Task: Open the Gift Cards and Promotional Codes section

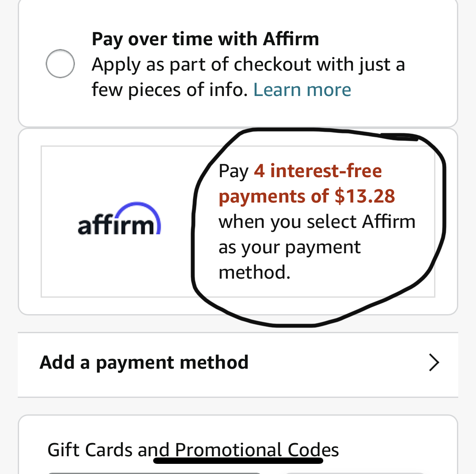Action: coord(193,449)
